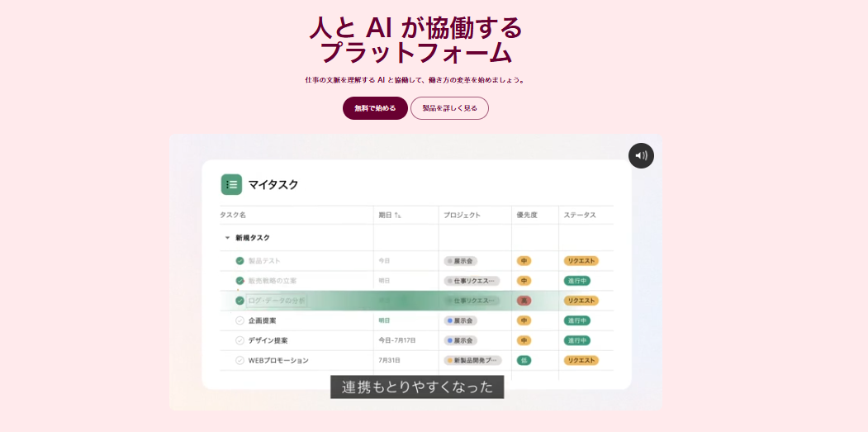Check off the デザイン提案 task
This screenshot has width=868, height=432.
[x=240, y=340]
